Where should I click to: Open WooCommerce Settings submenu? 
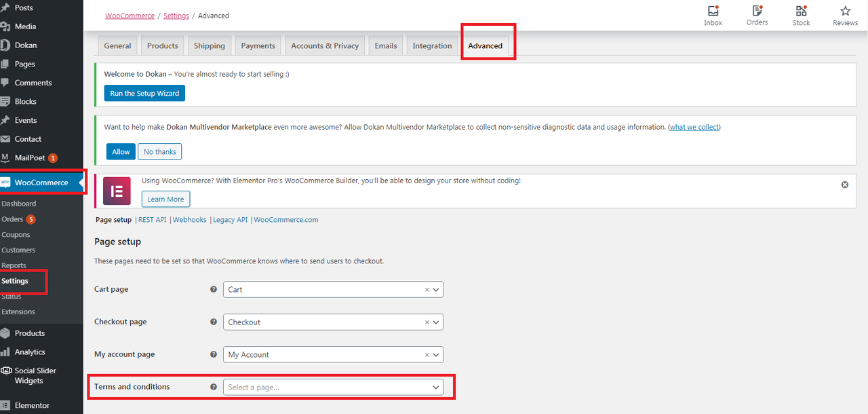tap(15, 281)
